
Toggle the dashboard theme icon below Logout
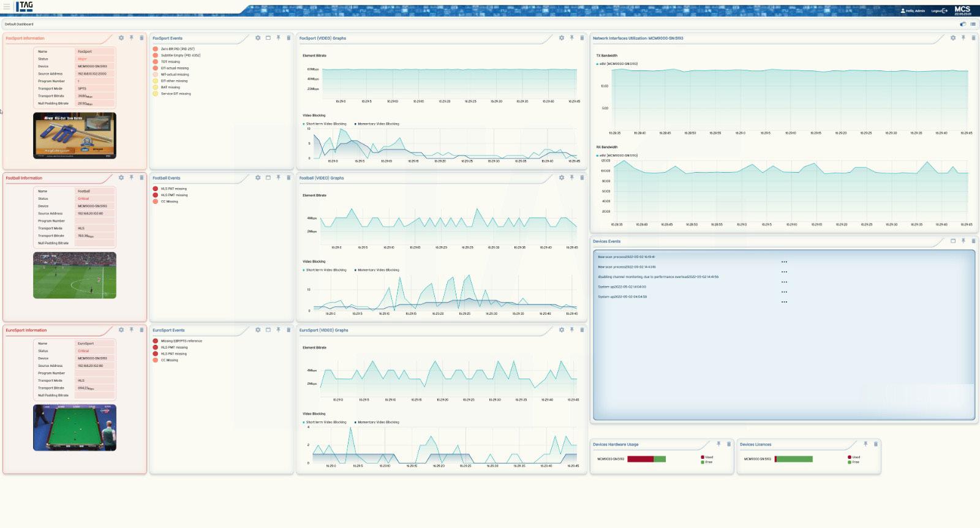tap(963, 25)
